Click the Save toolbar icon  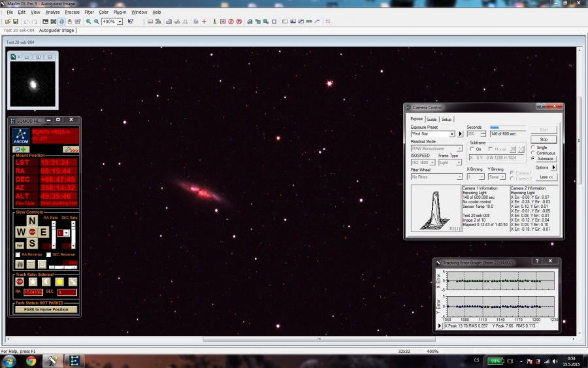[x=16, y=22]
